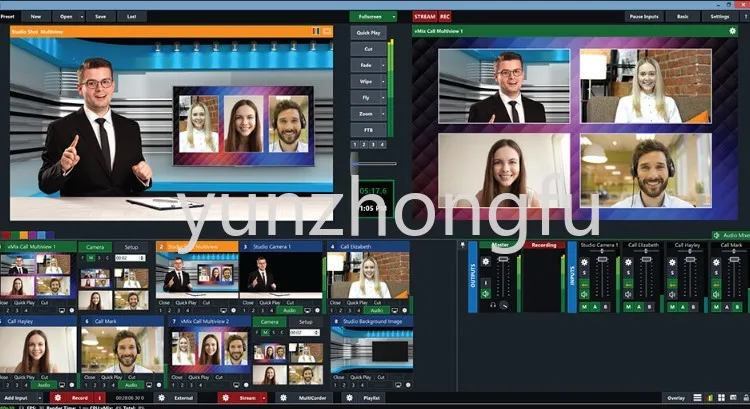Open Call Hayley audio settings gear

672,262
